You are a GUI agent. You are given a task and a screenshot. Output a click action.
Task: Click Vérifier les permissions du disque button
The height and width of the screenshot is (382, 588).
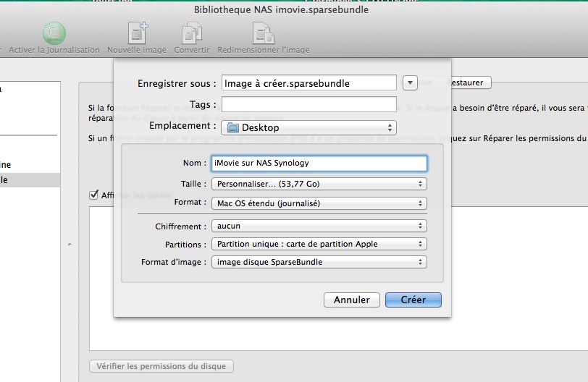tap(161, 366)
